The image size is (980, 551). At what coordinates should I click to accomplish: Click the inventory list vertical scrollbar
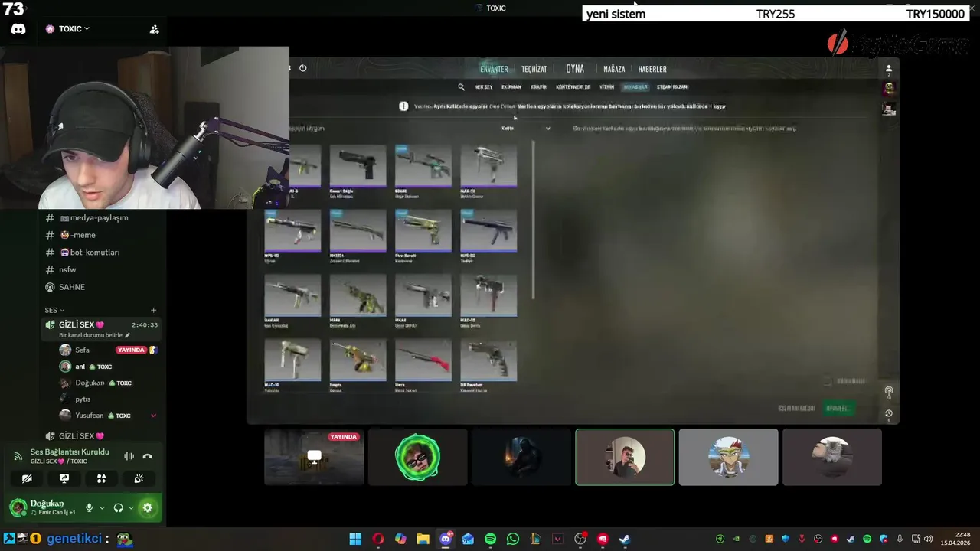click(533, 220)
